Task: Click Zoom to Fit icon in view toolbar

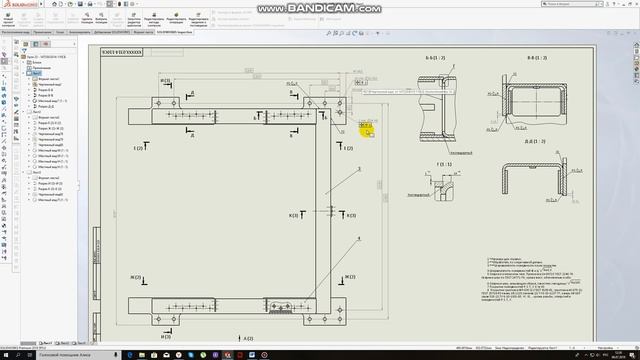Action: [329, 33]
